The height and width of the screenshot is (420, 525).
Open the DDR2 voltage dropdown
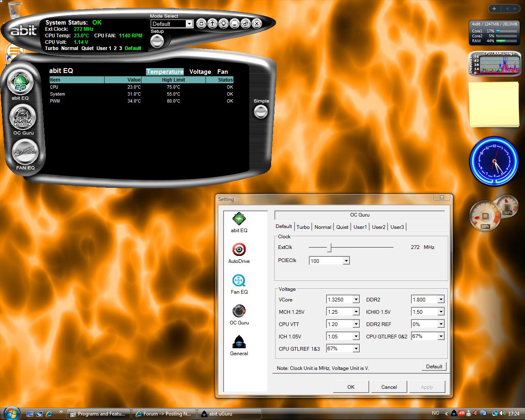pos(441,299)
